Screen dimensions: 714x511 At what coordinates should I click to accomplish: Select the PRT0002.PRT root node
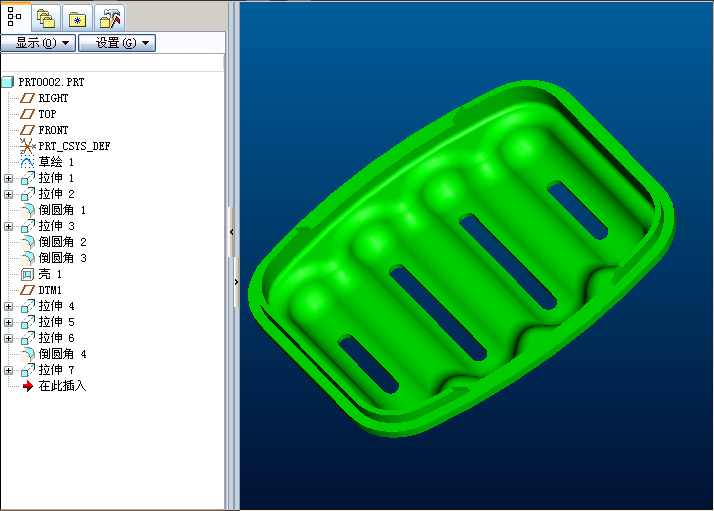pyautogui.click(x=51, y=82)
